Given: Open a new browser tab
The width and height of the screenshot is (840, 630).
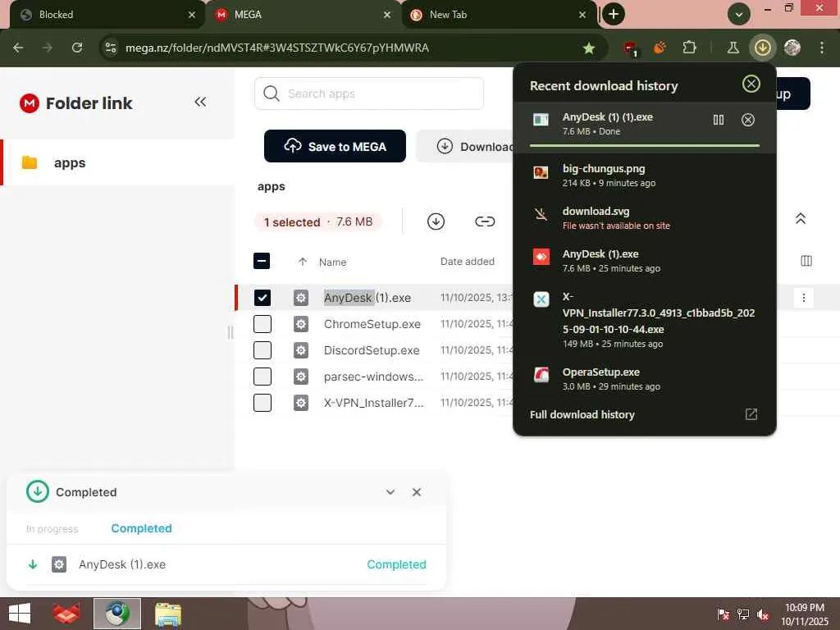Looking at the screenshot, I should (614, 14).
